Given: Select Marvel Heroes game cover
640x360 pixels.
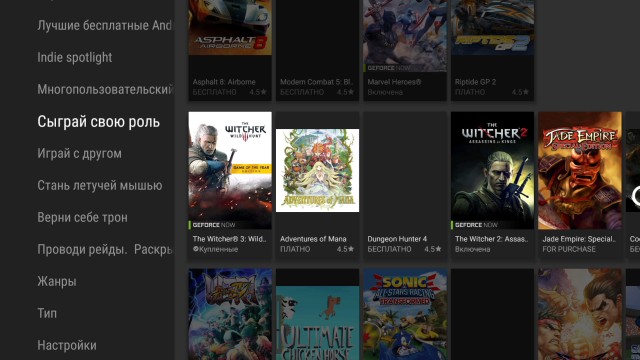Looking at the screenshot, I should (405, 36).
